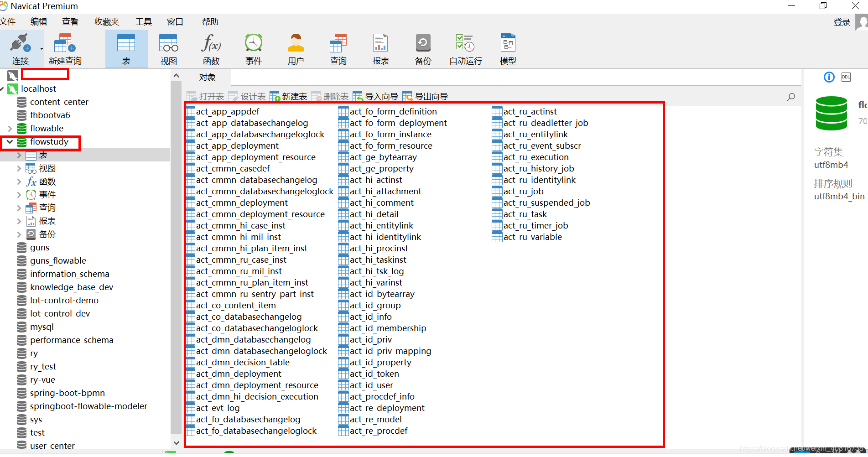This screenshot has height=457, width=868.
Task: Click the sidebar scrollbar up arrow
Action: pyautogui.click(x=176, y=76)
